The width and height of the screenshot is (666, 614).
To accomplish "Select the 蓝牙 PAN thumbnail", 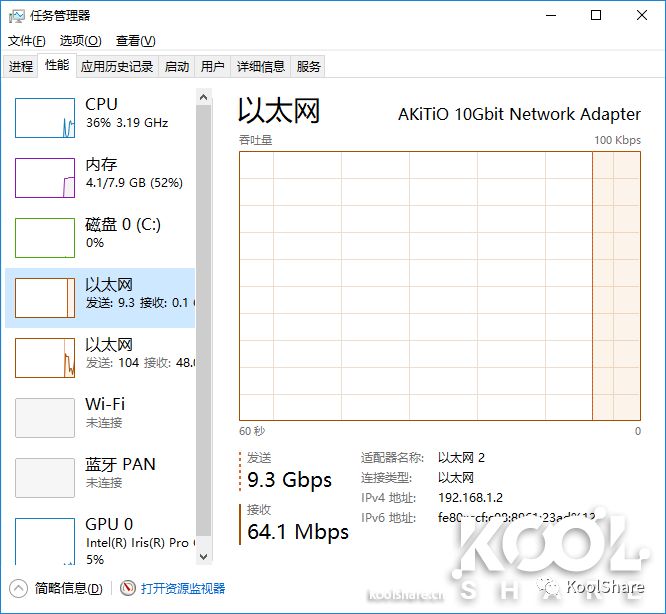I will tap(45, 478).
